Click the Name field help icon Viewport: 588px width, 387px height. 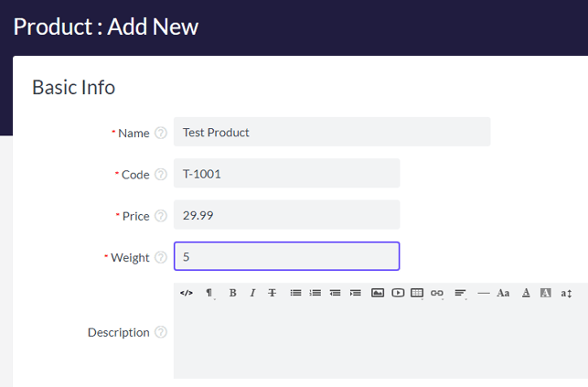(161, 133)
